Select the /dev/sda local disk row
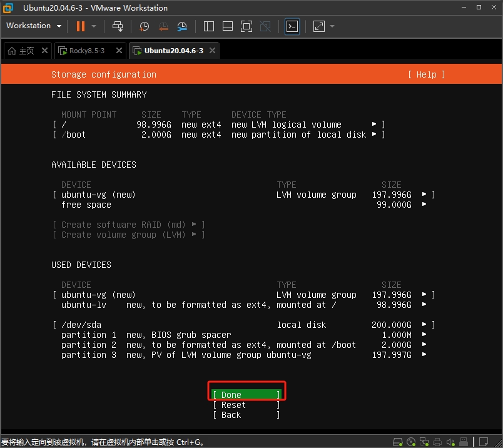Viewport: 503px width, 448px height. (243, 325)
